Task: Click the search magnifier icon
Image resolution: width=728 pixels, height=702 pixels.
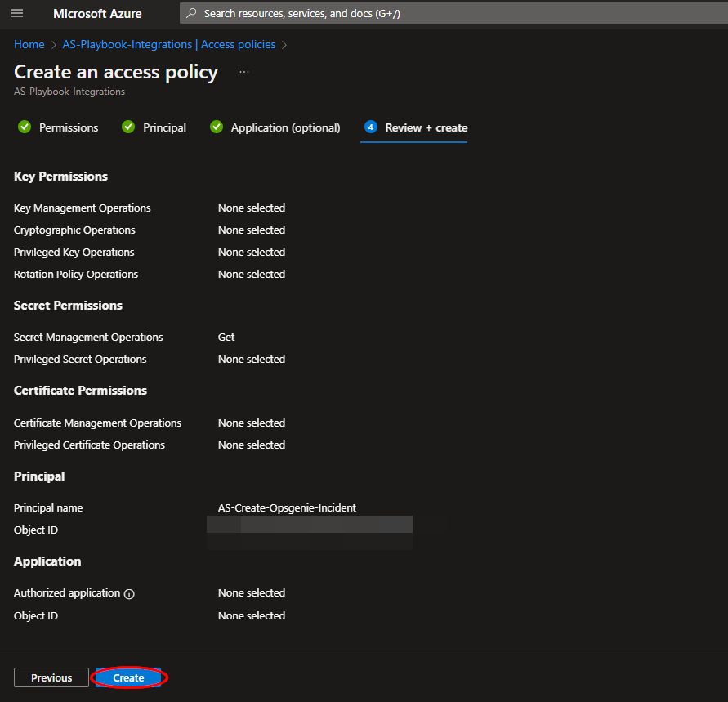Action: point(191,13)
